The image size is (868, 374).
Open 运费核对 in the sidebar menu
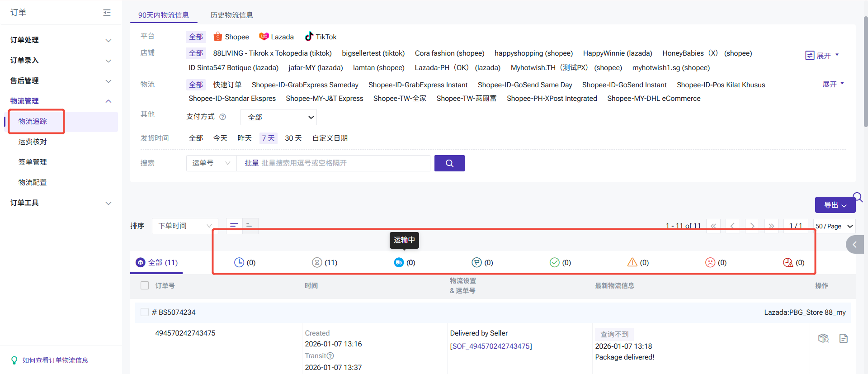click(33, 142)
